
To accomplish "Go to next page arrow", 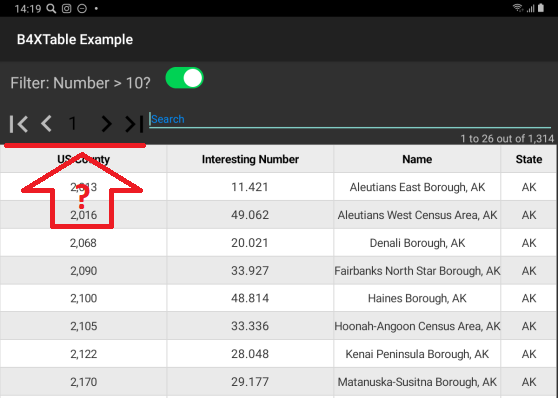I will 106,124.
